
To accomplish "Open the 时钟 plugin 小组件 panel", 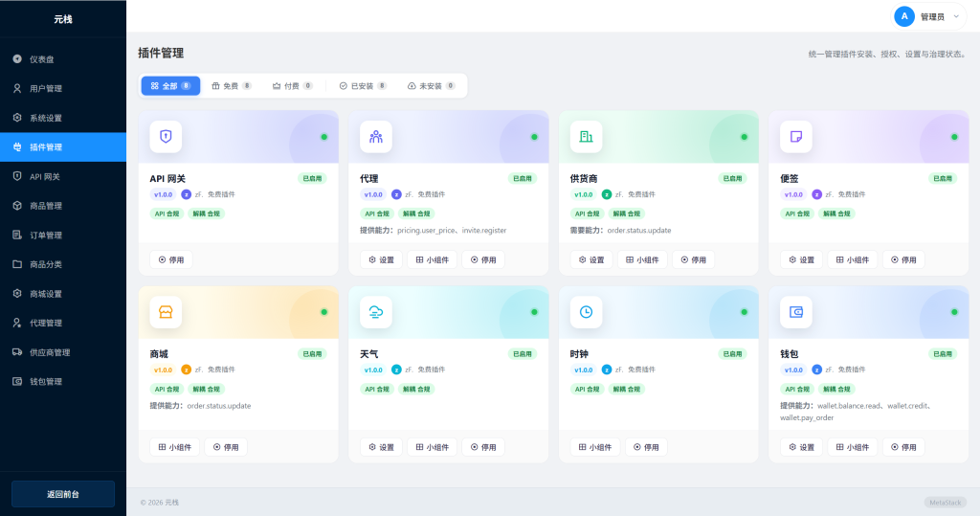I will point(595,447).
